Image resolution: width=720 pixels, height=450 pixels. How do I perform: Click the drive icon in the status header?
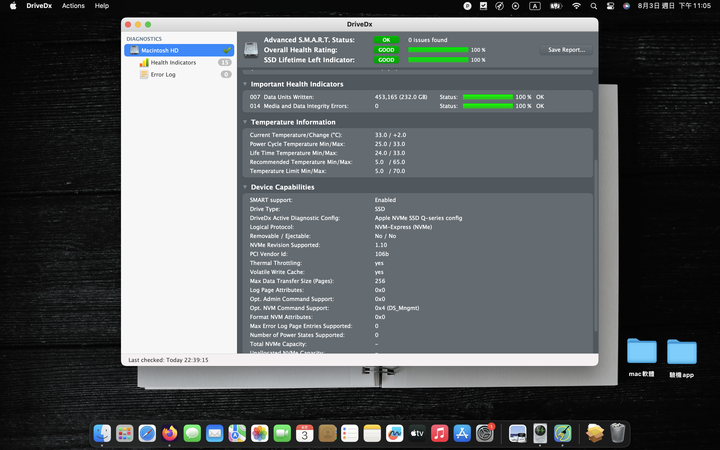pos(251,50)
